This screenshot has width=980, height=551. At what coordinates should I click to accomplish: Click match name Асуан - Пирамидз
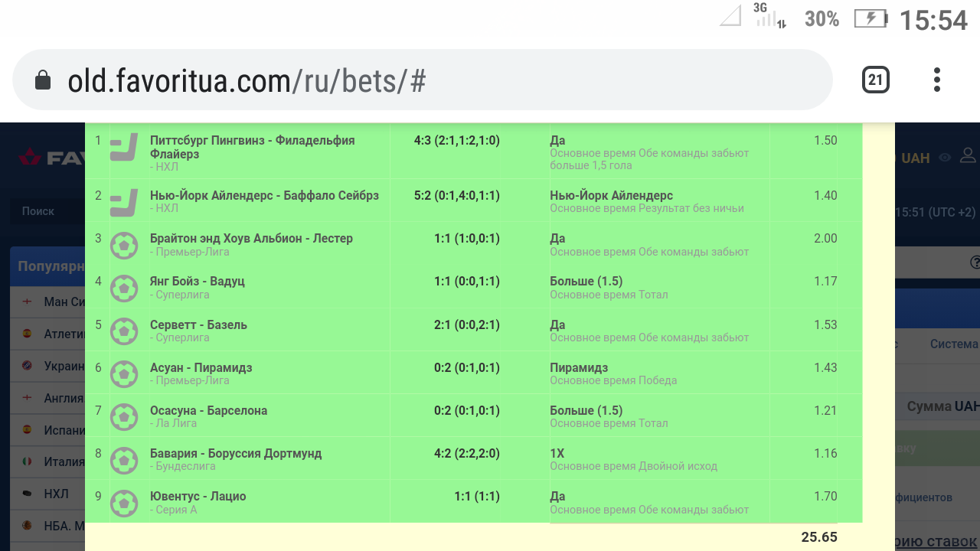pos(201,367)
